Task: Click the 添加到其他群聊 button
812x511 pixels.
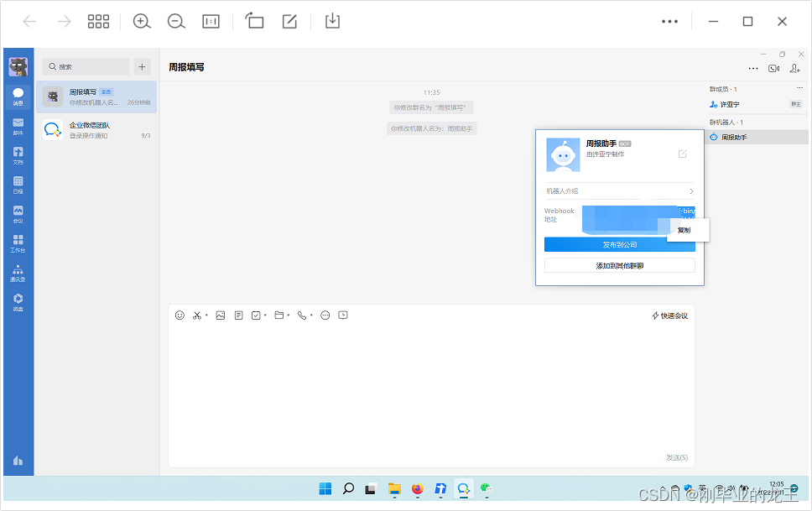Action: (x=619, y=265)
